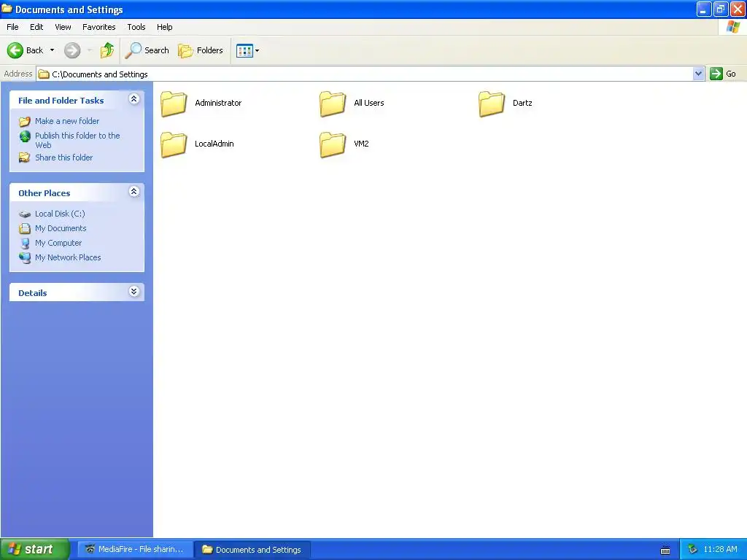Image resolution: width=747 pixels, height=560 pixels.
Task: Click the green Back arrow icon
Action: click(15, 50)
